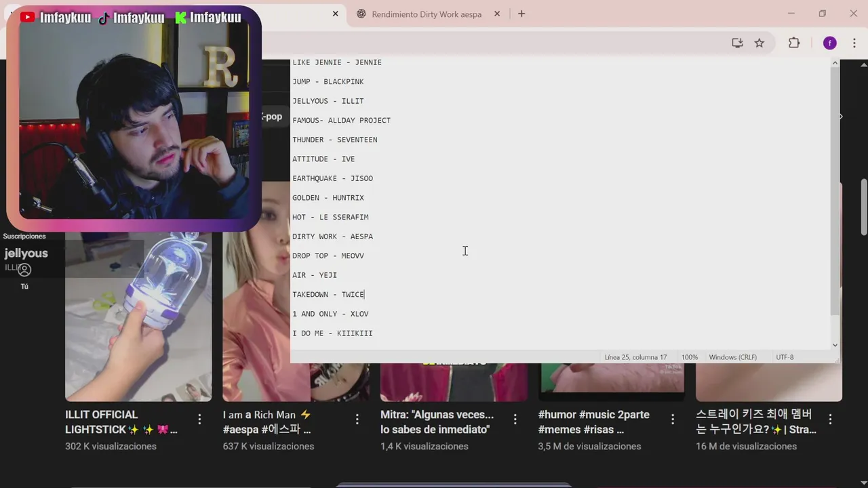
Task: Click the line 1 AND ONLY - XLOV
Action: [330, 314]
